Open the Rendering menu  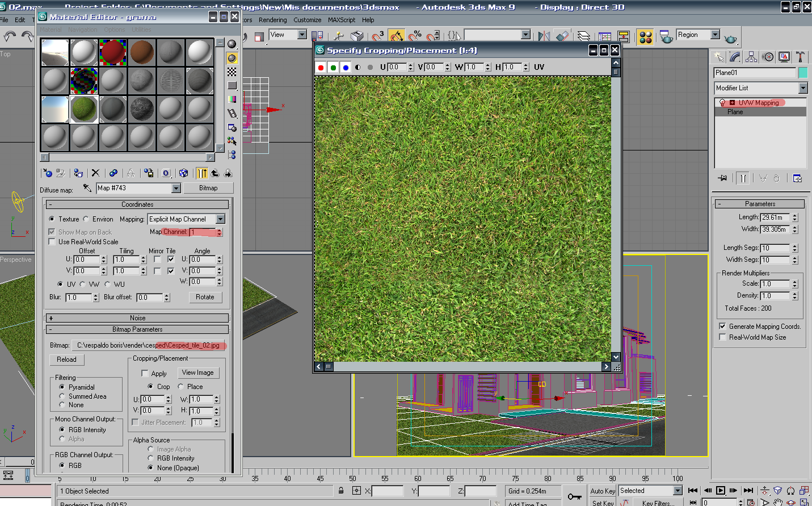coord(273,20)
